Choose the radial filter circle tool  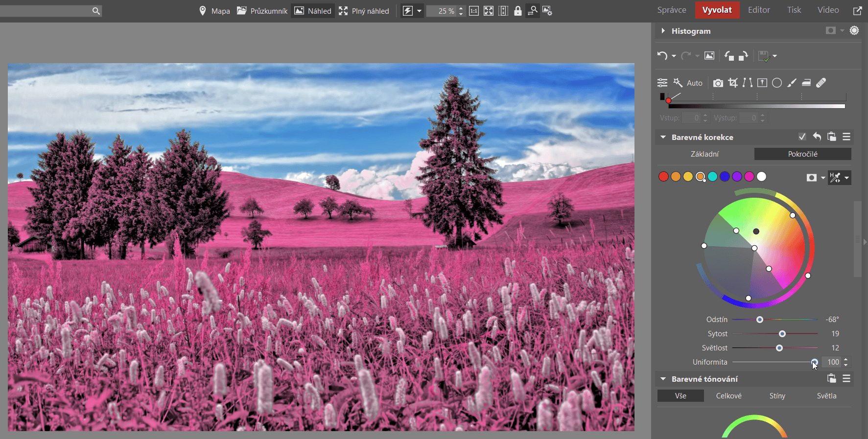[777, 83]
